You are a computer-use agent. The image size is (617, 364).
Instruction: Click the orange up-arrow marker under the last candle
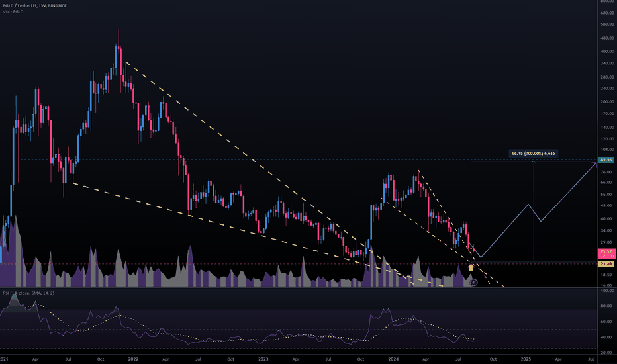[471, 267]
